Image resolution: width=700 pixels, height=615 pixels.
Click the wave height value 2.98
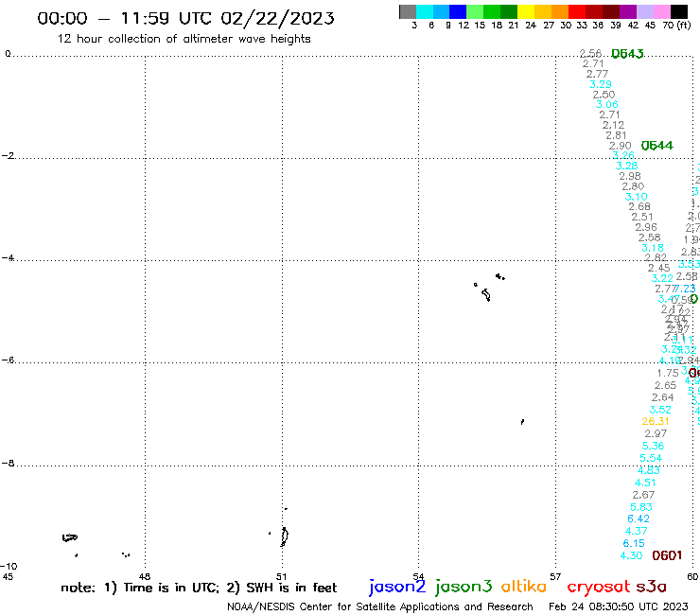[x=630, y=176]
